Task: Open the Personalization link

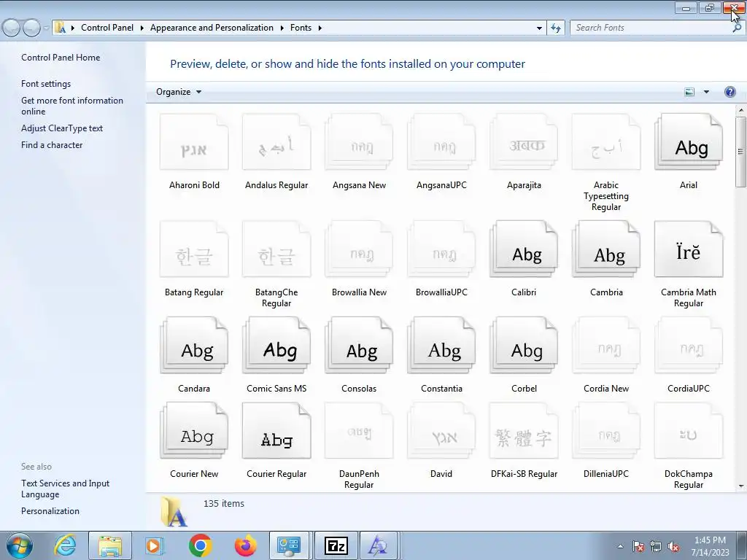Action: coord(50,511)
